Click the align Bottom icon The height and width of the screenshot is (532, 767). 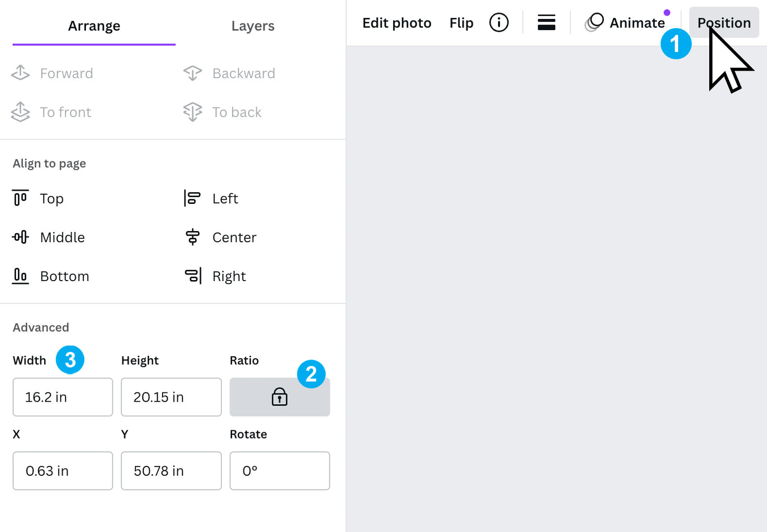tap(20, 276)
